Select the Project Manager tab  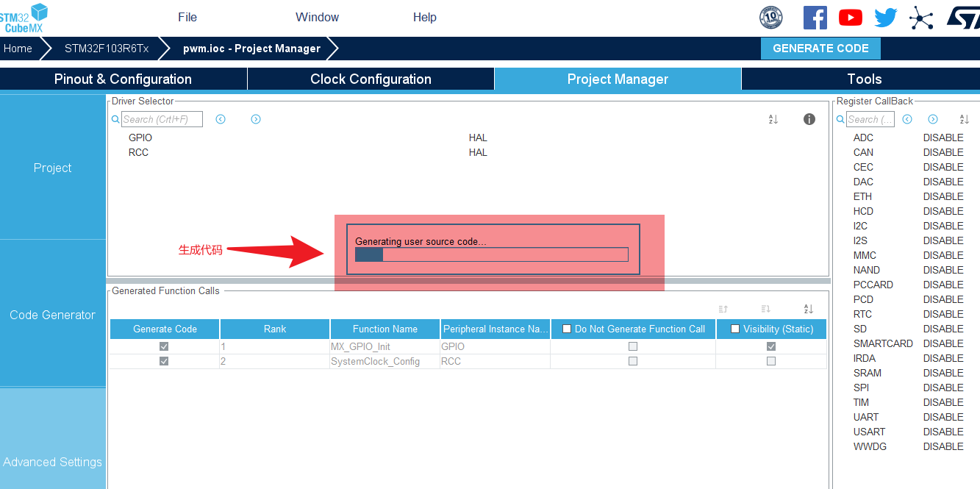(618, 79)
